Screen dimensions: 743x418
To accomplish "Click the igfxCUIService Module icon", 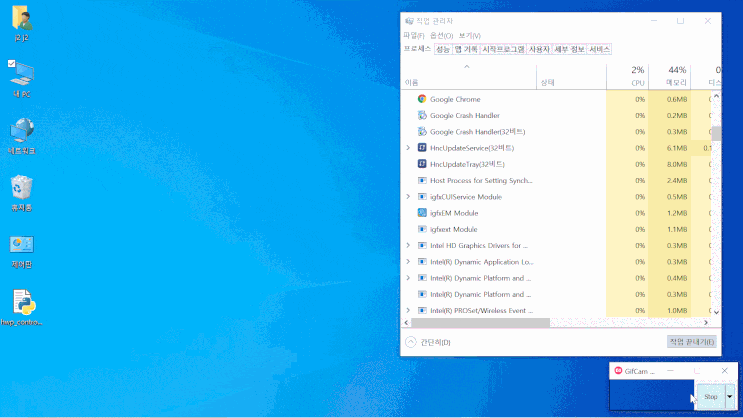I will coord(422,197).
